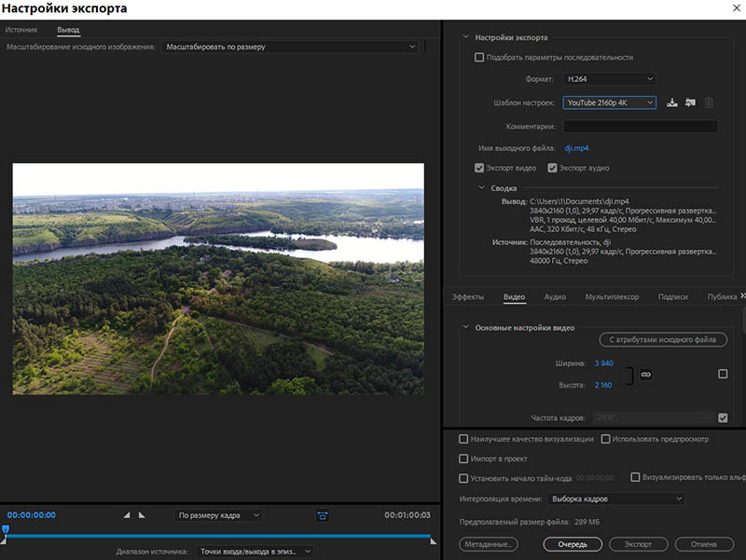Show more tabs with the double-arrow icon
This screenshot has width=746, height=560.
pos(742,295)
